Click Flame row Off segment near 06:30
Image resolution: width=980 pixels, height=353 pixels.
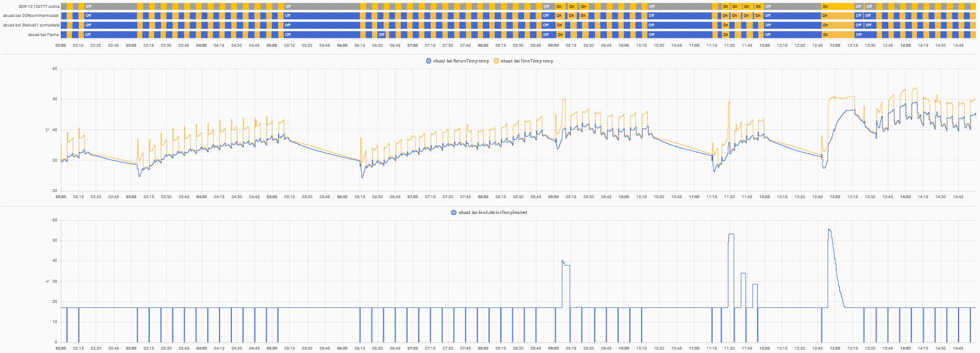[382, 35]
